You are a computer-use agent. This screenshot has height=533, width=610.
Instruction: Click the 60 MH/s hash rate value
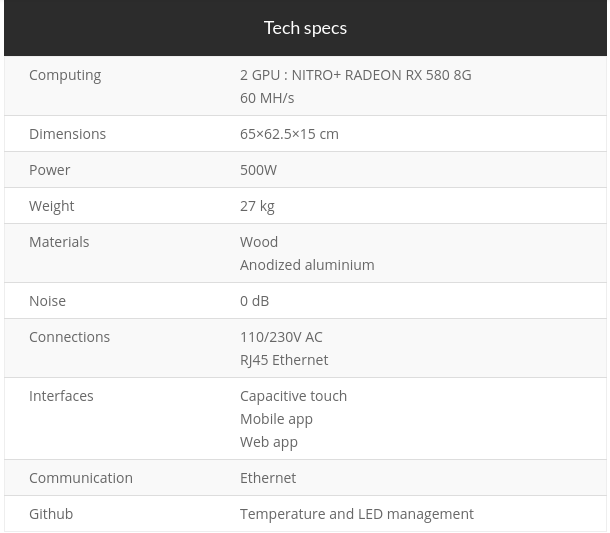267,98
